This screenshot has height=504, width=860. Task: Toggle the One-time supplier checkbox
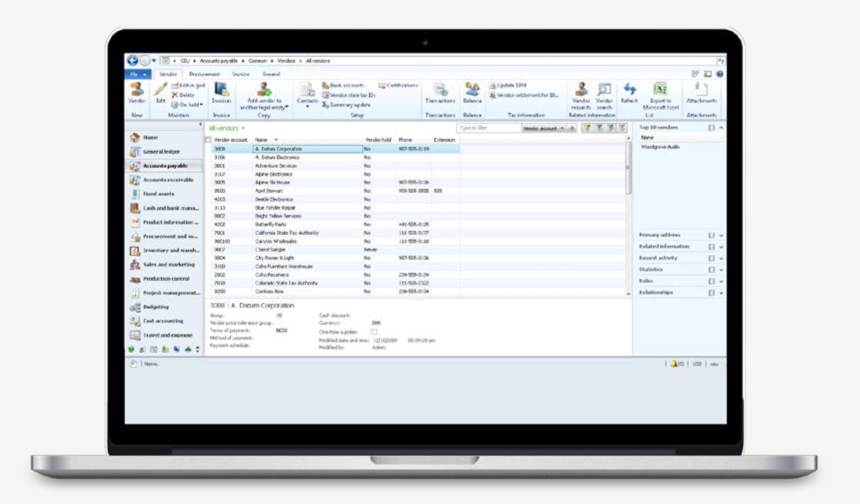pos(374,332)
